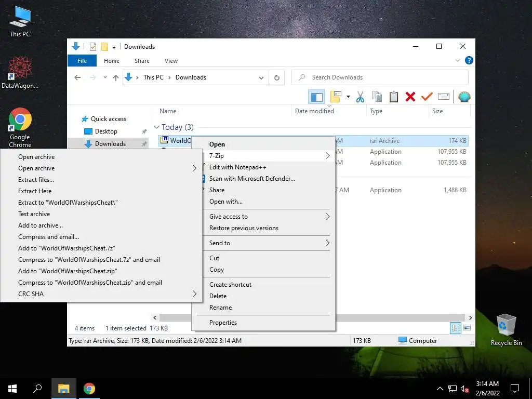Click the scissors Cut toolbar icon
Viewport: 532px width, 399px height.
pyautogui.click(x=360, y=97)
